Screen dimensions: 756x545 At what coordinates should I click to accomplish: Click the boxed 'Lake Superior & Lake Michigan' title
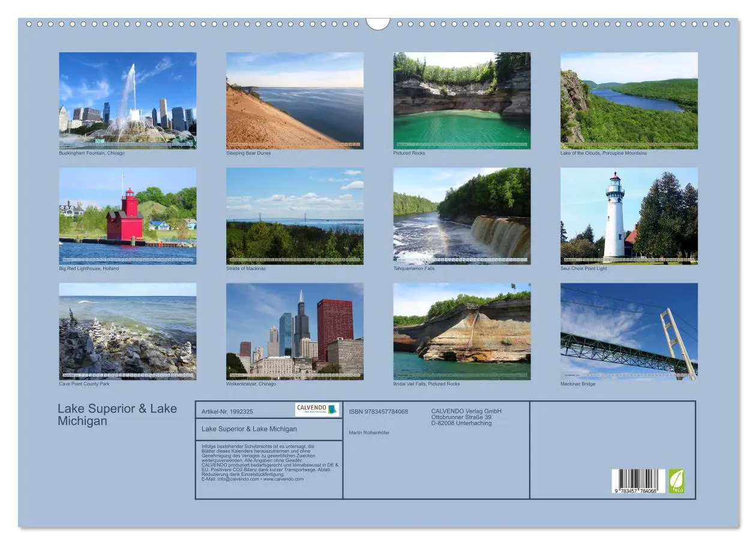(249, 429)
